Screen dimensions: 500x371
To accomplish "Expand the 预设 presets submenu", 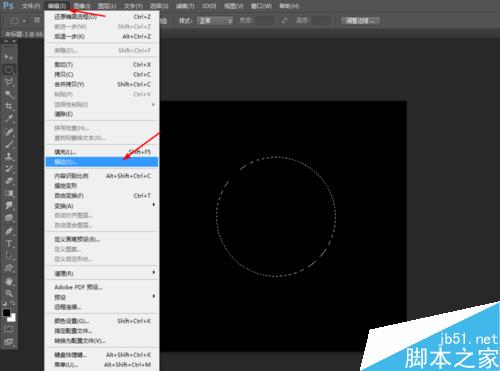I will (x=102, y=297).
